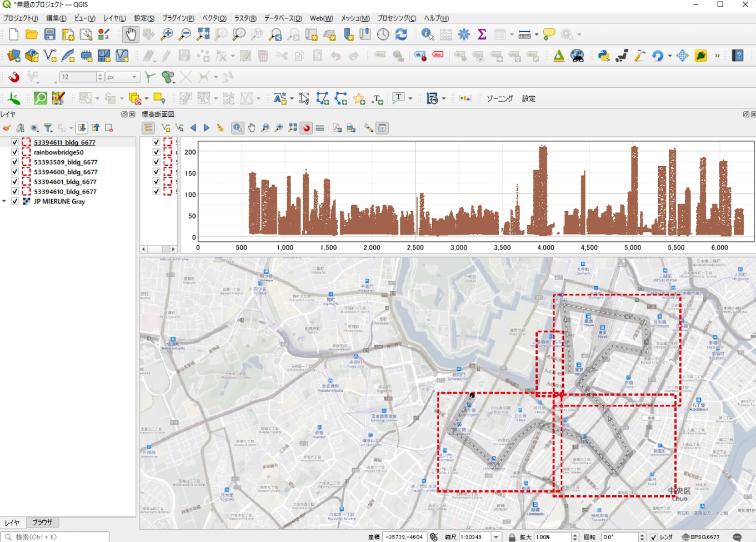The width and height of the screenshot is (756, 542).
Task: Click the messages speech bubble in status bar
Action: 737,537
